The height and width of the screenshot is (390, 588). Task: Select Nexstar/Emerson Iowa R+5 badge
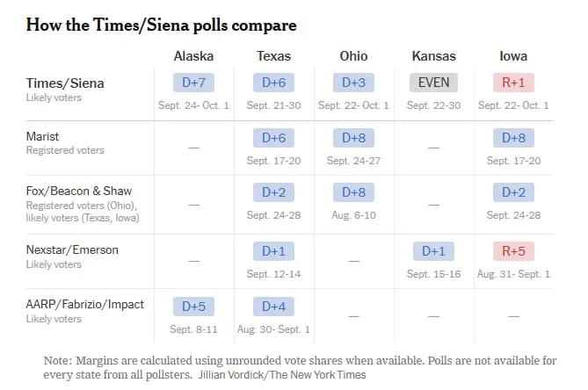point(513,251)
